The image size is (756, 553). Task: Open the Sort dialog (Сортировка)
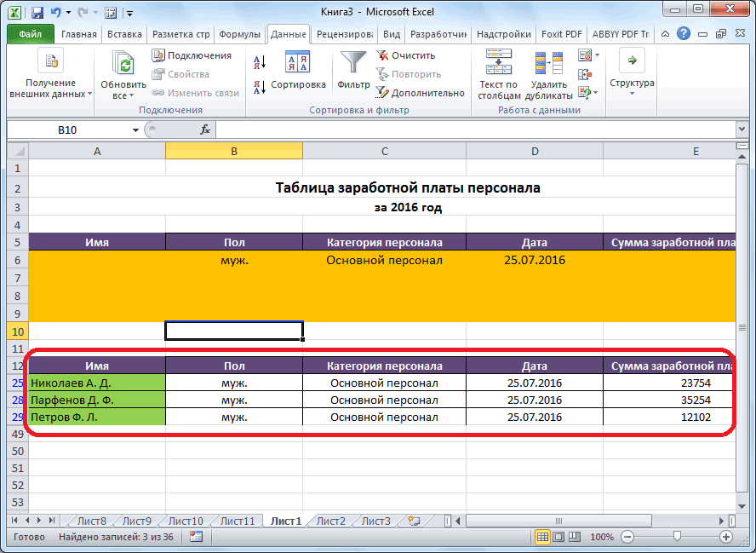297,70
